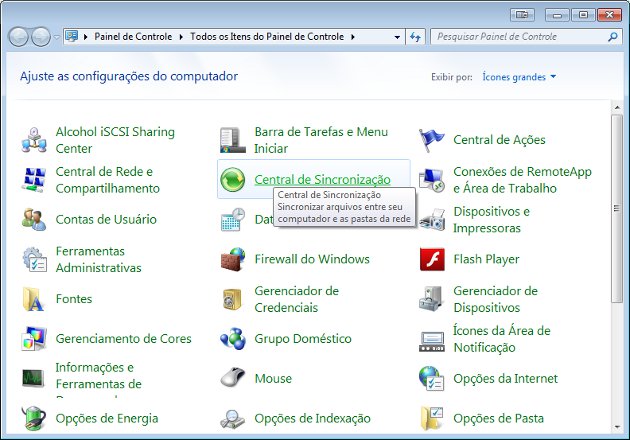Image resolution: width=630 pixels, height=440 pixels.
Task: Click the Central de Sincronização link
Action: point(322,180)
